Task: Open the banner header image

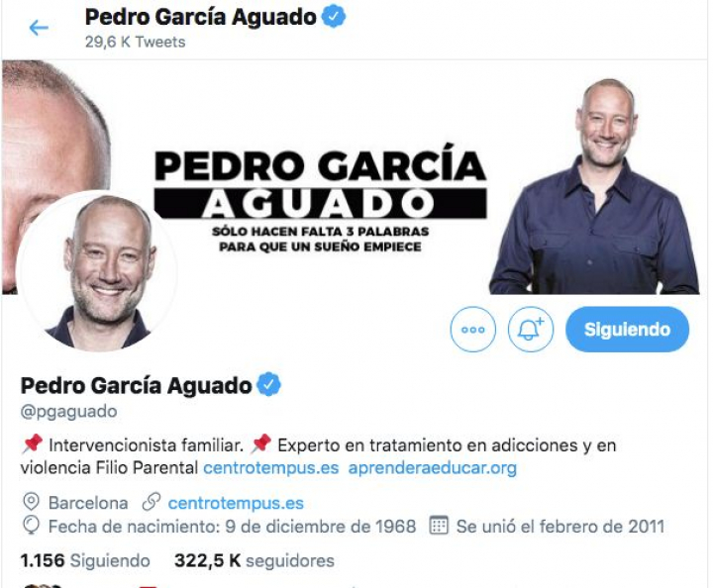Action: coord(355,177)
